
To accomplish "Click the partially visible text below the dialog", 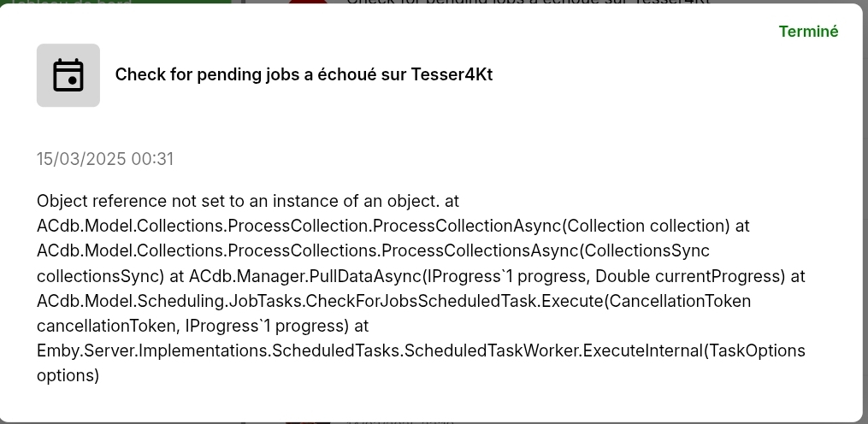I will click(x=402, y=421).
